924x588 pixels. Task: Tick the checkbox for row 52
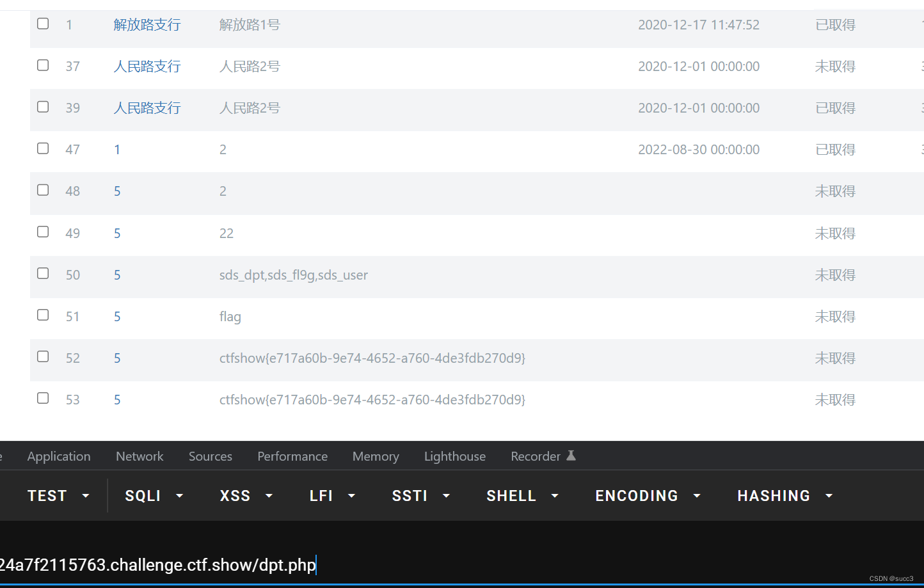(x=43, y=356)
